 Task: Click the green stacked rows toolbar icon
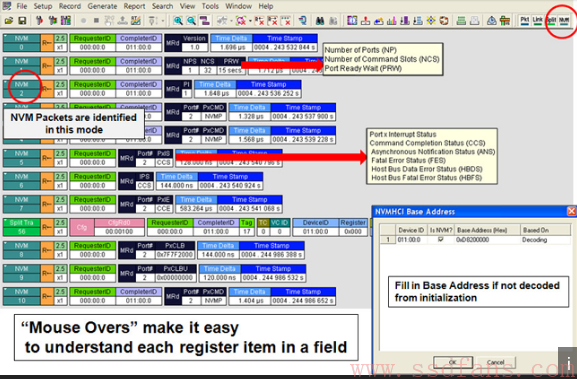[x=461, y=20]
